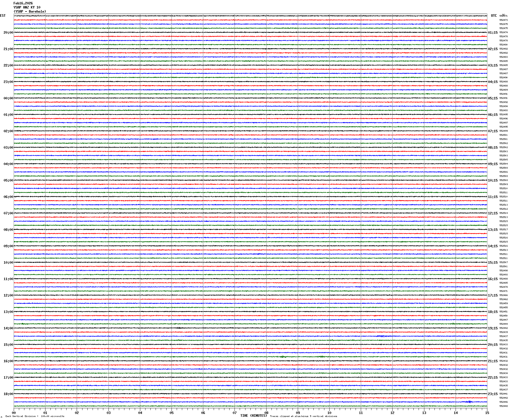
Task: Select the 20:00 EST row label
Action: point(8,33)
